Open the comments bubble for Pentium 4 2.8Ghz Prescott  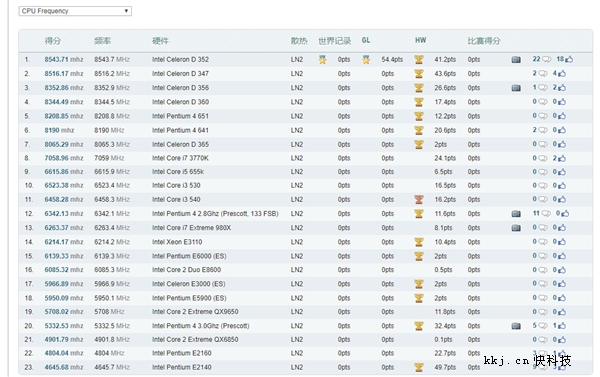coord(546,214)
